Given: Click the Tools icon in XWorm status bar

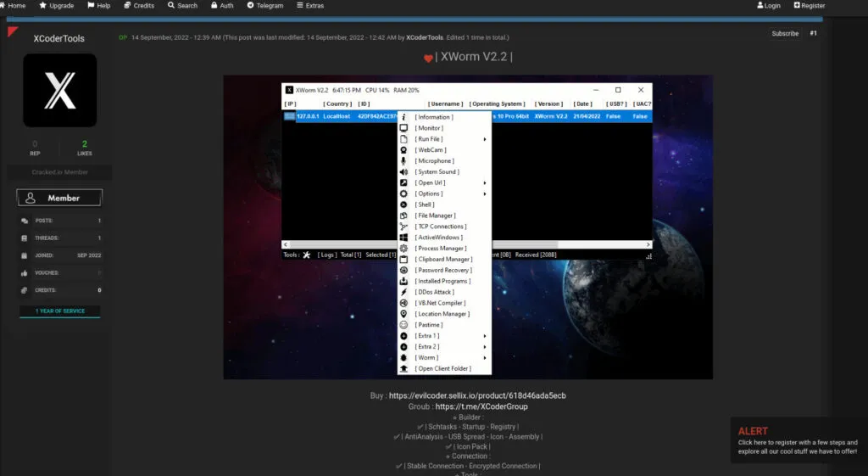Looking at the screenshot, I should 306,255.
